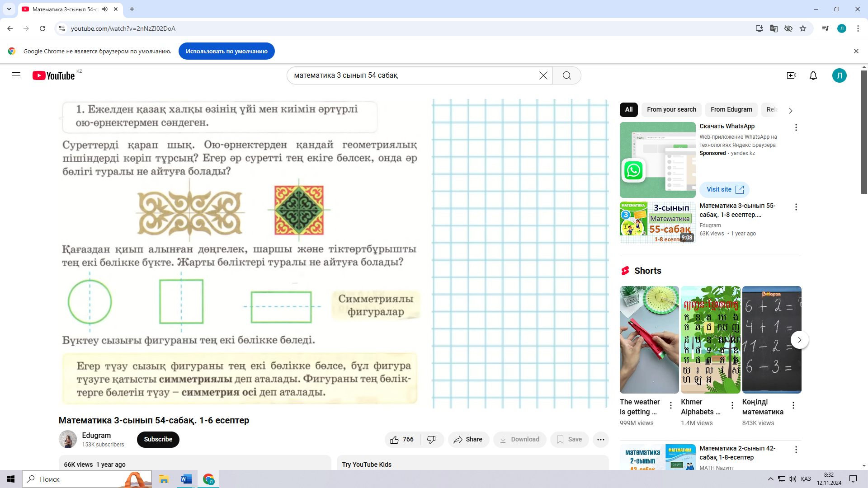Dislike the video with thumbs down
The height and width of the screenshot is (488, 868).
[x=432, y=439]
